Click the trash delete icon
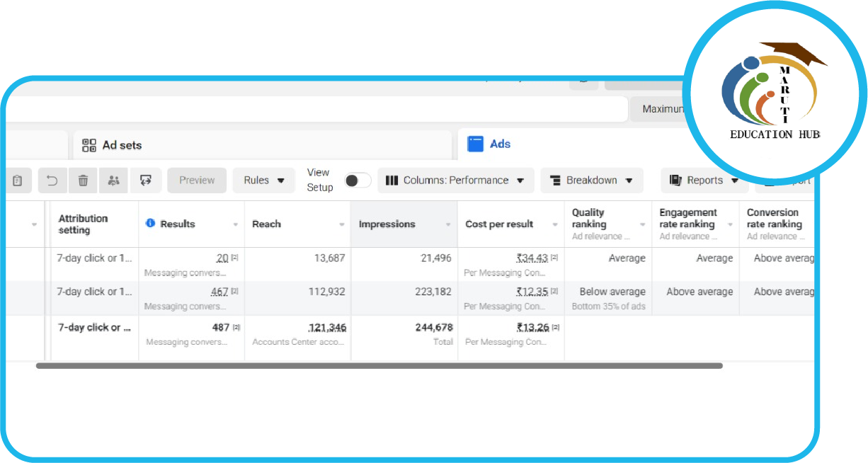The width and height of the screenshot is (868, 463). pyautogui.click(x=83, y=181)
